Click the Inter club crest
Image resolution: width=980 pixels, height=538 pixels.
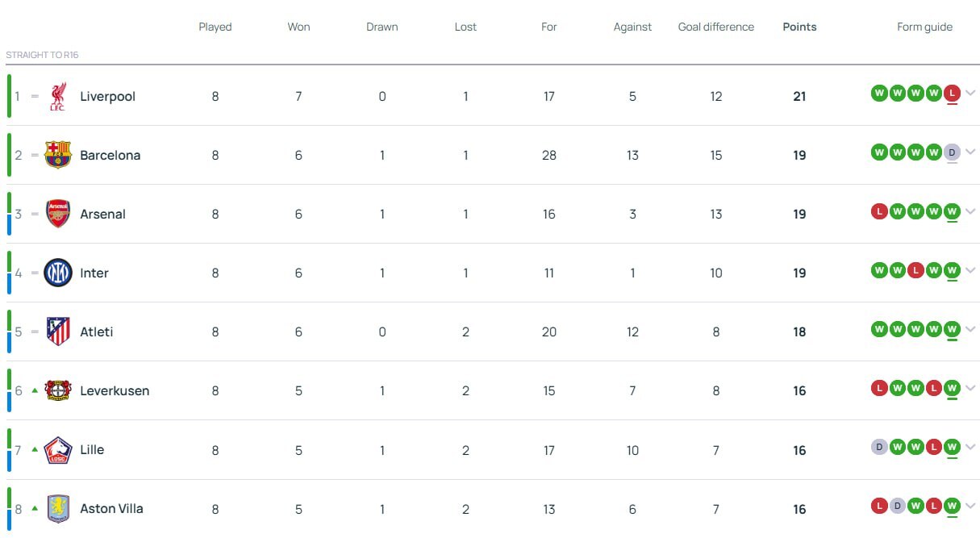pos(58,273)
